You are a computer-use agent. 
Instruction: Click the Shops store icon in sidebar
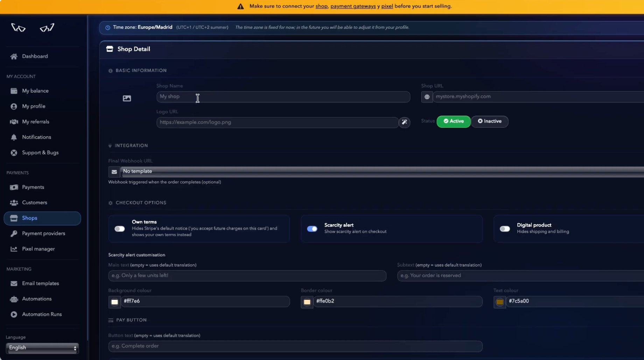coord(14,218)
